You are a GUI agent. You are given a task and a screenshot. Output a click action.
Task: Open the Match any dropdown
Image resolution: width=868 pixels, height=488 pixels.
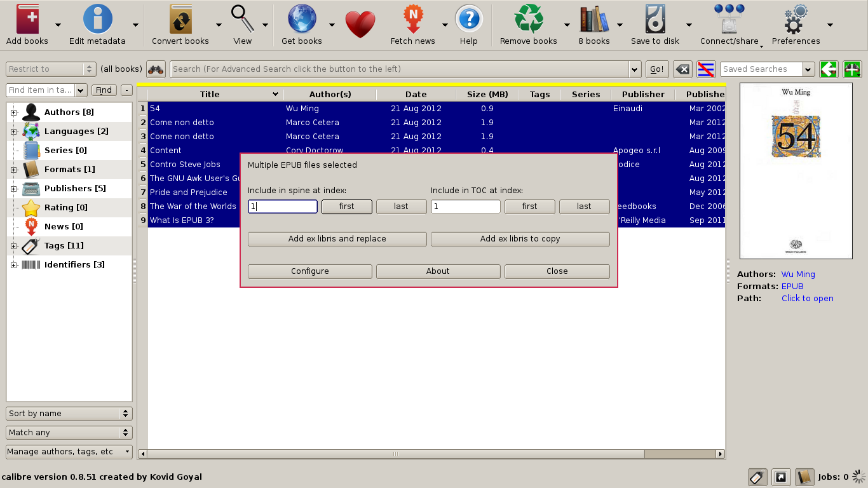(69, 433)
